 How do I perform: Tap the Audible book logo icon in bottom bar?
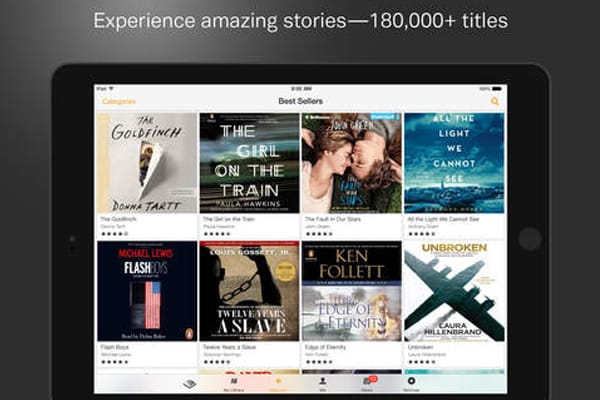click(189, 384)
